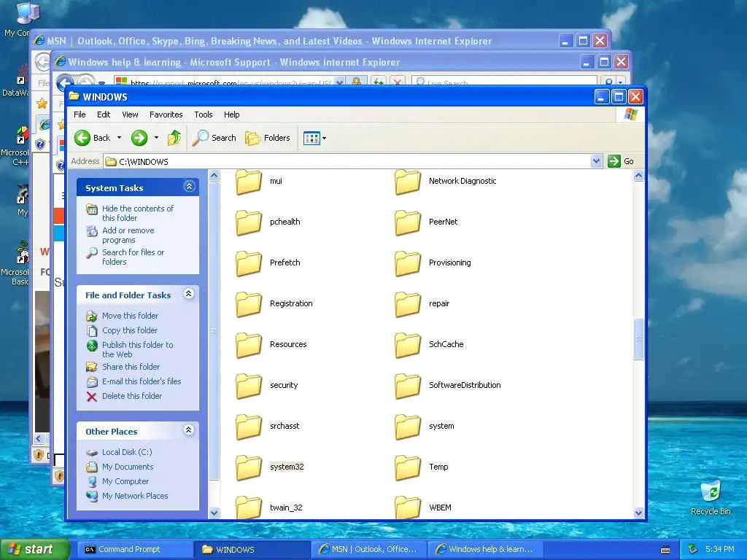Select the Prefetch folder icon
Viewport: 747px width, 560px height.
tap(249, 263)
